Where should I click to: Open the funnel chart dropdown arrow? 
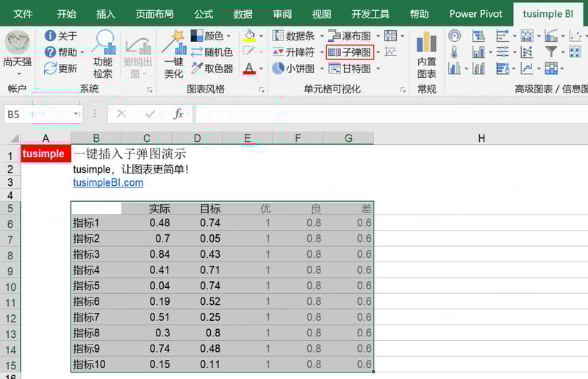click(x=562, y=52)
